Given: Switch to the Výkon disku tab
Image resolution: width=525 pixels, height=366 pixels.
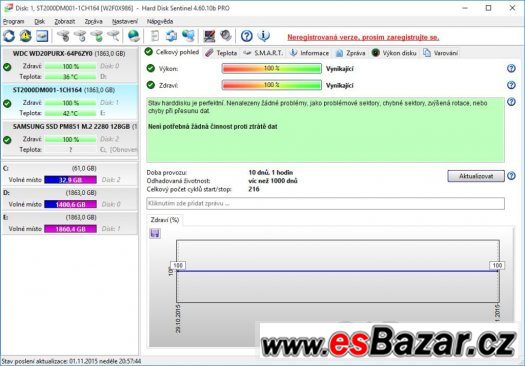Looking at the screenshot, I should pos(394,53).
